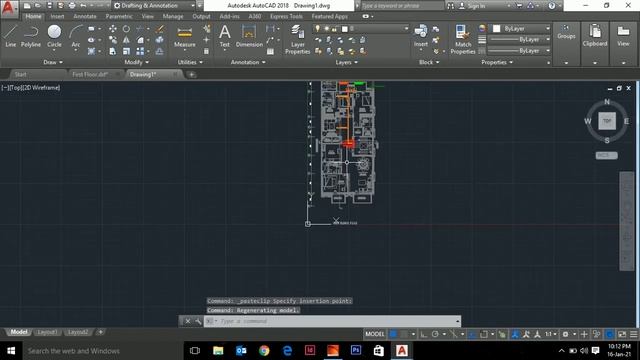This screenshot has width=640, height=360.
Task: Switch to Layout1 tab
Action: (x=47, y=332)
